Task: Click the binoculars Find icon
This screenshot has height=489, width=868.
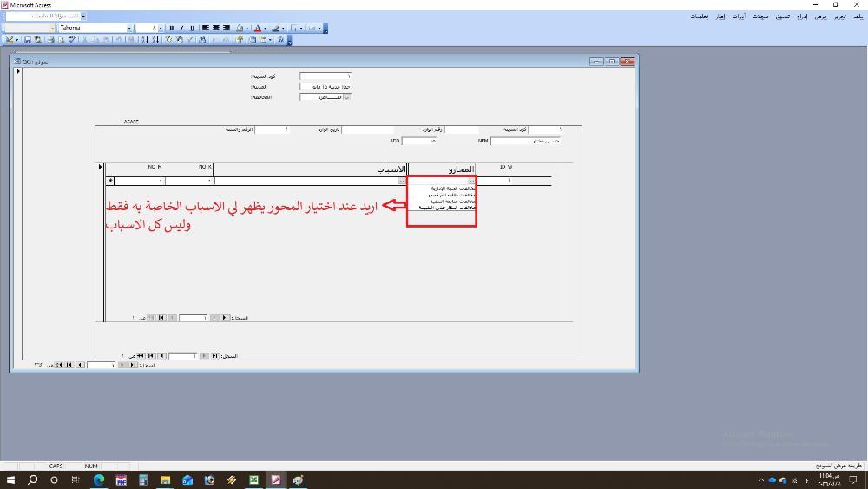Action: click(202, 40)
